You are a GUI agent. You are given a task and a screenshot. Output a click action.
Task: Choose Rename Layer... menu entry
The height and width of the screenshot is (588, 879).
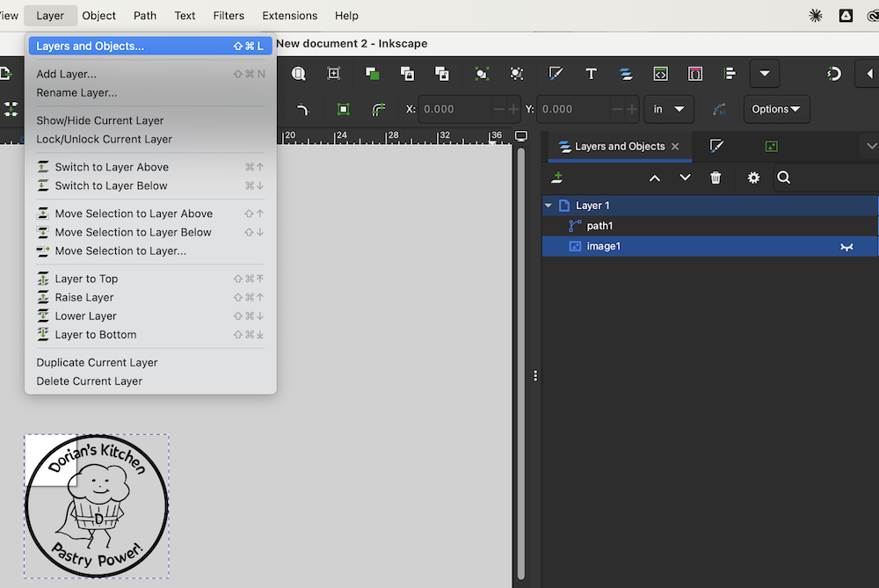click(150, 92)
